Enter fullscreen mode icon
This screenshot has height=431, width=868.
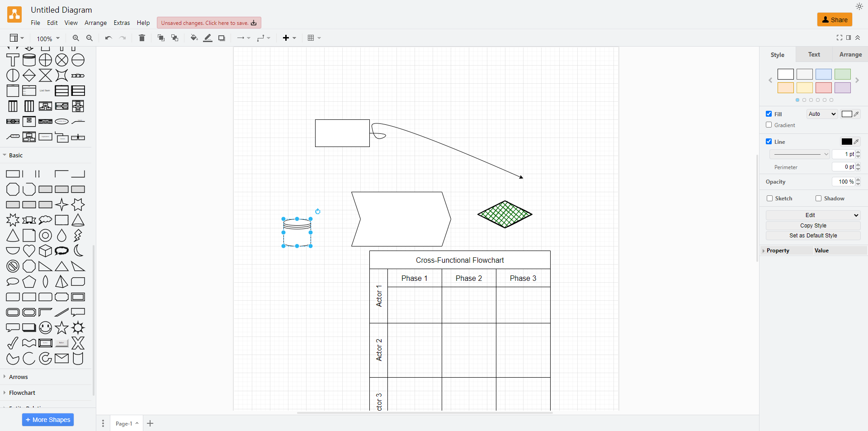pyautogui.click(x=840, y=38)
